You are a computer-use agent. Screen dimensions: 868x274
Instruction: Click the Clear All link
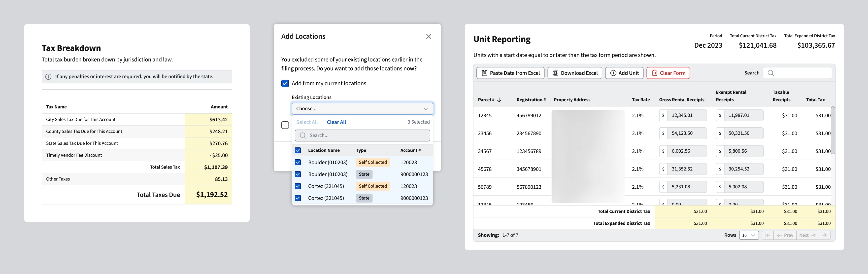(336, 122)
